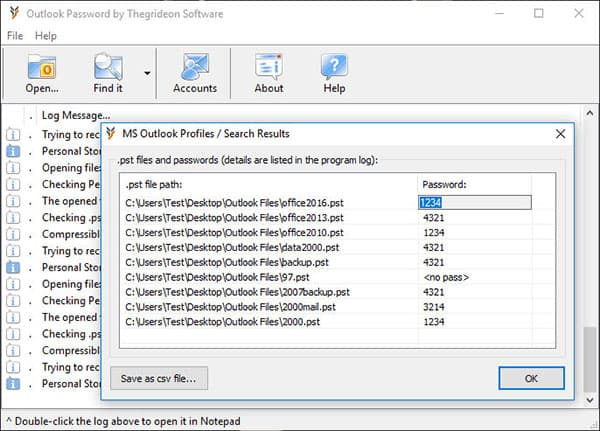Click the Log Message... header row
600x431 pixels.
coord(76,115)
